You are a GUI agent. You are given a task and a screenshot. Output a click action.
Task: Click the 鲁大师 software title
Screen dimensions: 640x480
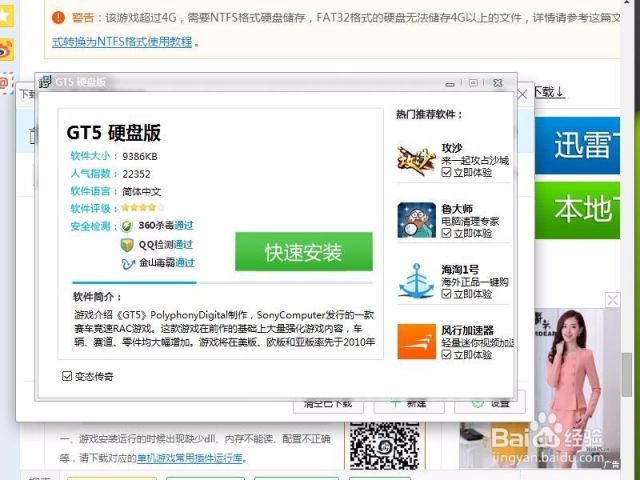pos(457,209)
